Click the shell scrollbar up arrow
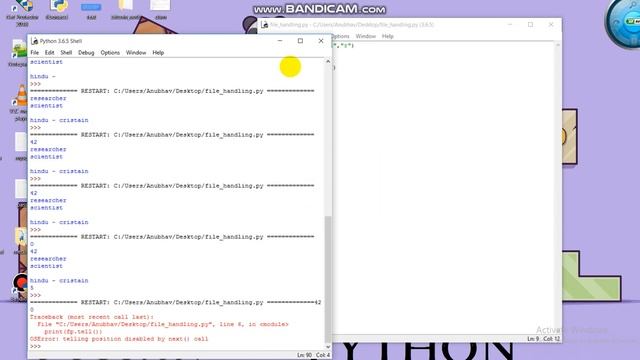The image size is (640, 360). click(328, 62)
